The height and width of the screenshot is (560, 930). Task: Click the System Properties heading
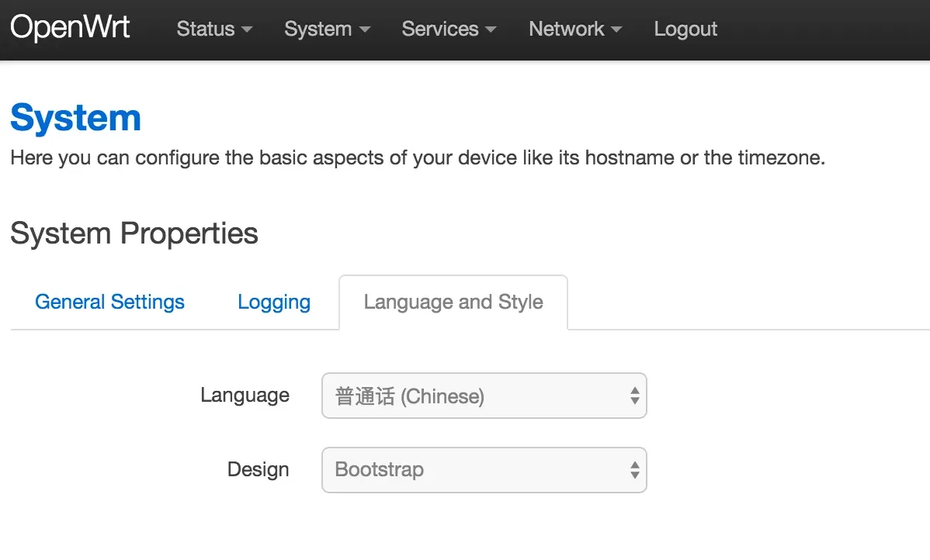[x=134, y=233]
